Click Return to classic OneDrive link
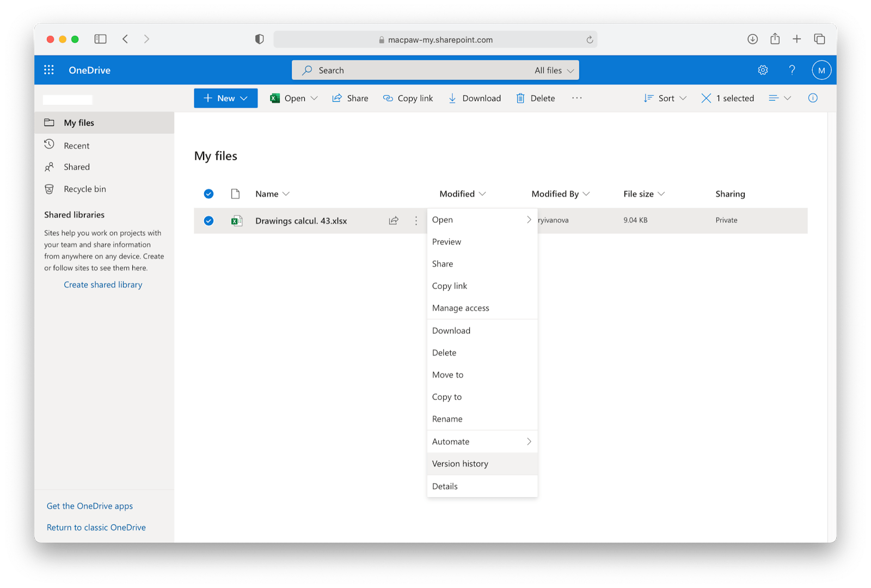871x588 pixels. tap(96, 528)
